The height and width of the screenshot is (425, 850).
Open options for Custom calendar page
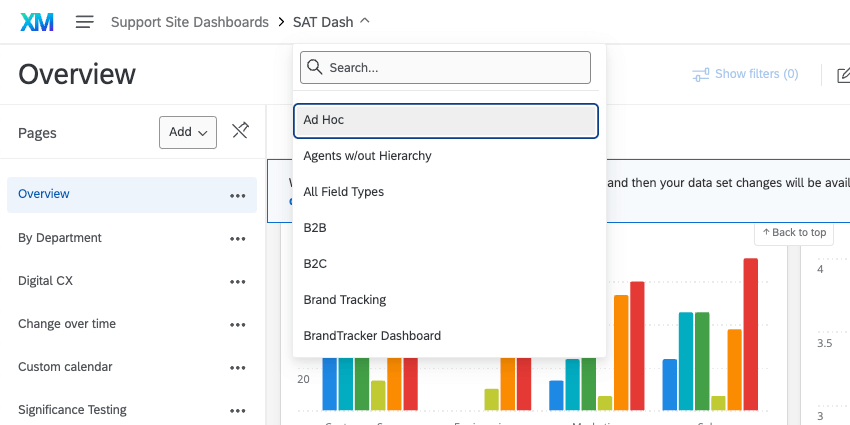tap(237, 368)
